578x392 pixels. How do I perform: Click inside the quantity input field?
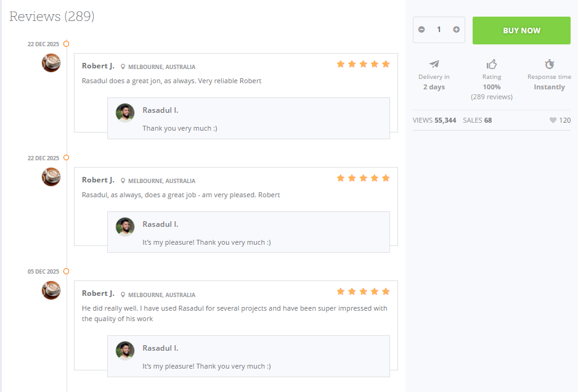pos(439,29)
